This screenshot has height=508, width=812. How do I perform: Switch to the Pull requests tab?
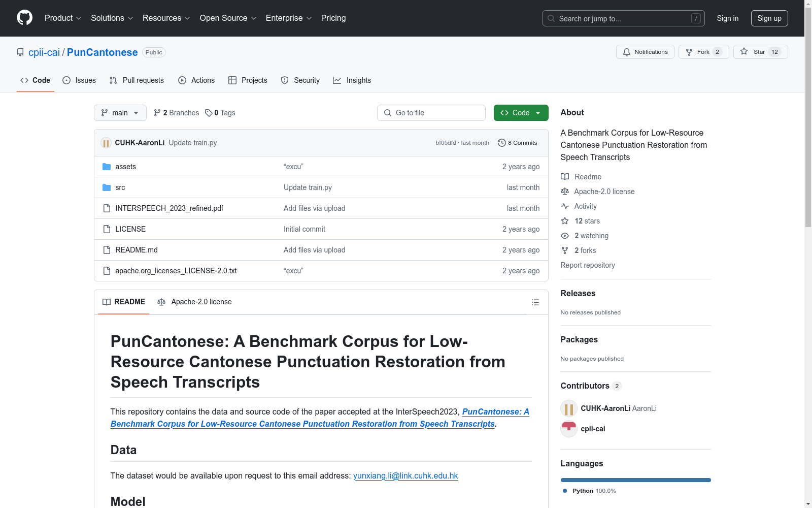(137, 80)
